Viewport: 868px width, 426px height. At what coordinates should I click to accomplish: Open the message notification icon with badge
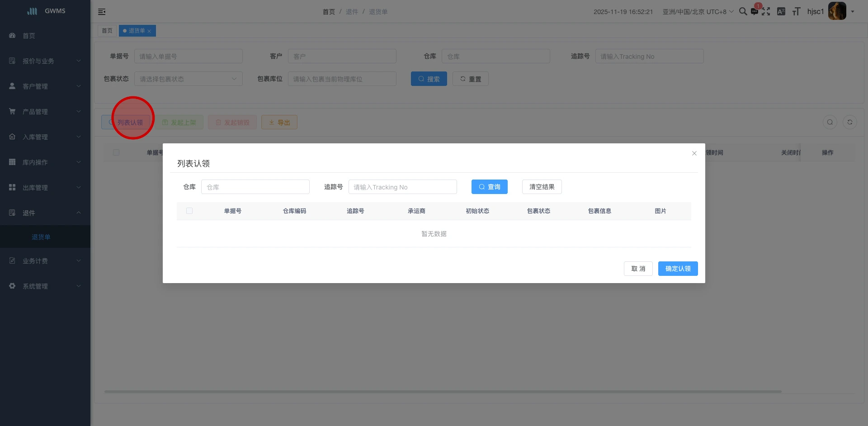click(x=754, y=12)
